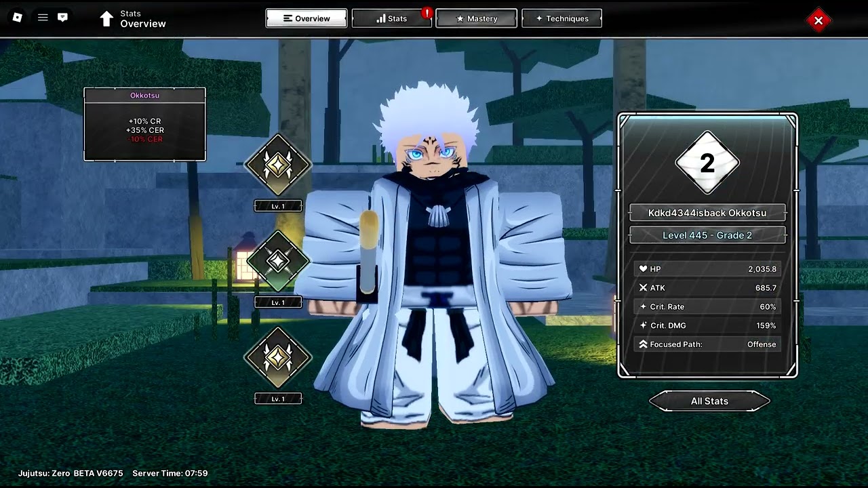Click the Crit. DMG star icon
The height and width of the screenshot is (488, 868).
point(643,325)
